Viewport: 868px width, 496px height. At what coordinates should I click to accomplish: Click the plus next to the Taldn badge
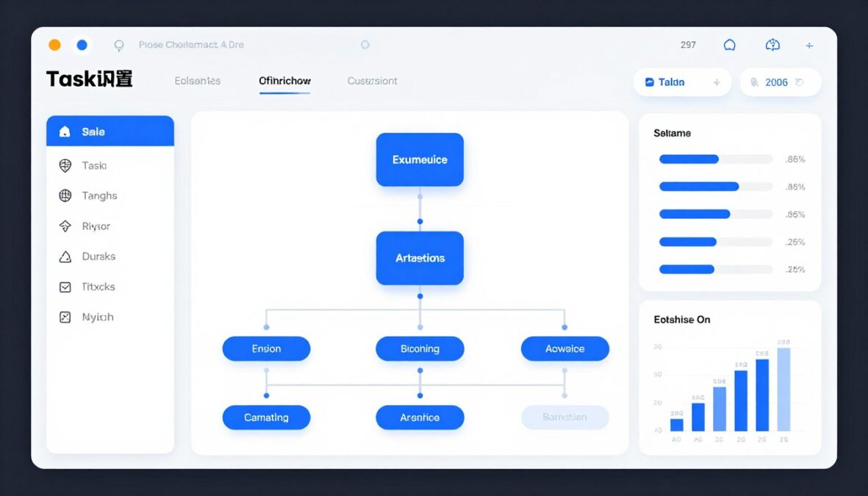715,82
